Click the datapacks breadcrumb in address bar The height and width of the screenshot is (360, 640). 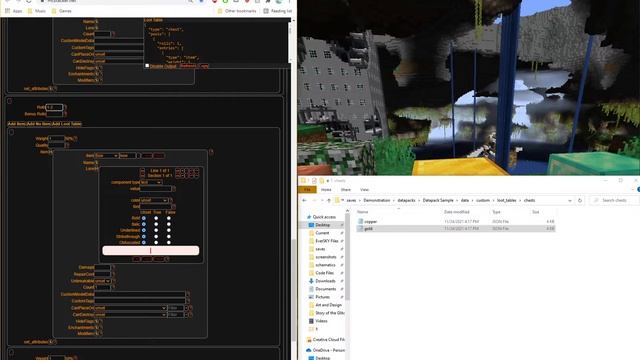pos(406,200)
